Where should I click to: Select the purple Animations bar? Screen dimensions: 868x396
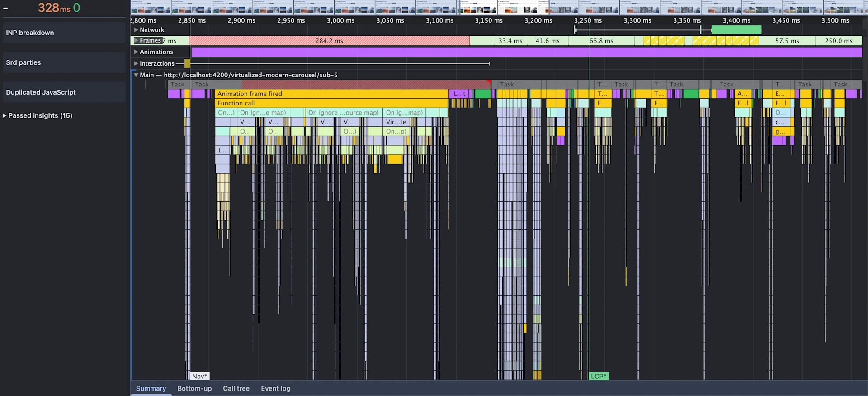pyautogui.click(x=526, y=52)
